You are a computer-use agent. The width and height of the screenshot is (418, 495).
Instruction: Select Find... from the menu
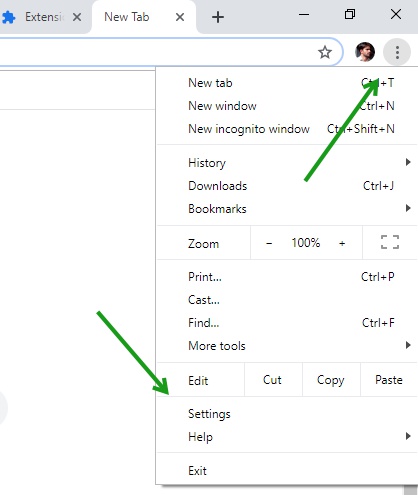pyautogui.click(x=287, y=323)
